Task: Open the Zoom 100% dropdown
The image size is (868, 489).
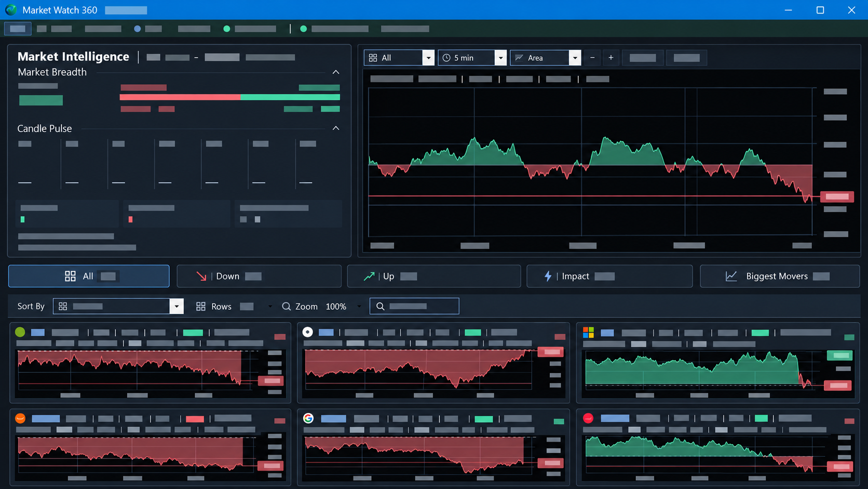Action: click(x=359, y=307)
